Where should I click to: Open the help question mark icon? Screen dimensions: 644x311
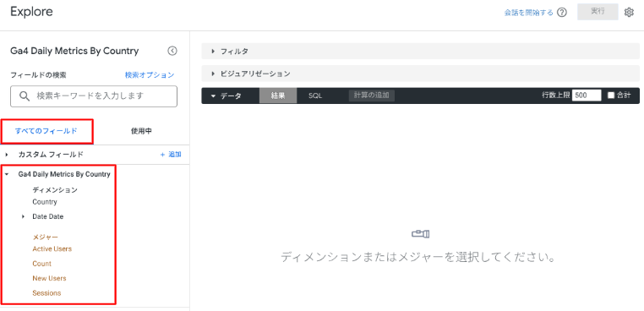(562, 13)
